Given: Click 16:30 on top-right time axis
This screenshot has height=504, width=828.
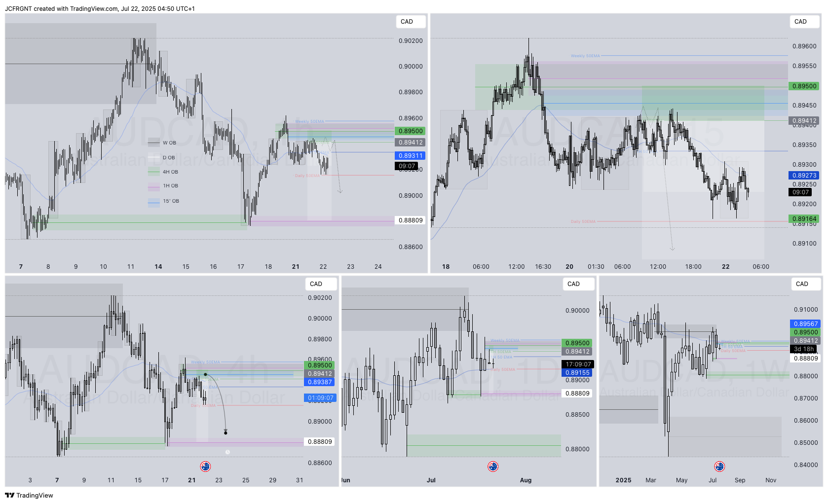Looking at the screenshot, I should (543, 267).
